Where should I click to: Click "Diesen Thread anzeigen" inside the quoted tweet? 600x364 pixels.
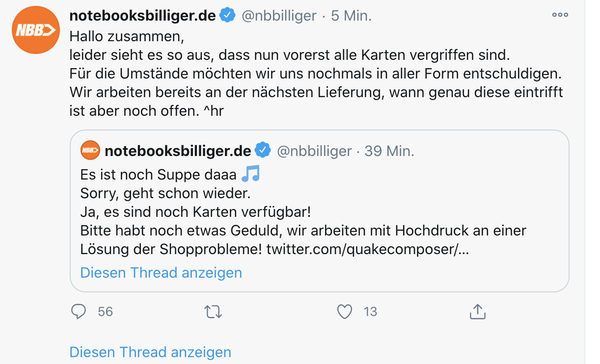[x=161, y=273]
